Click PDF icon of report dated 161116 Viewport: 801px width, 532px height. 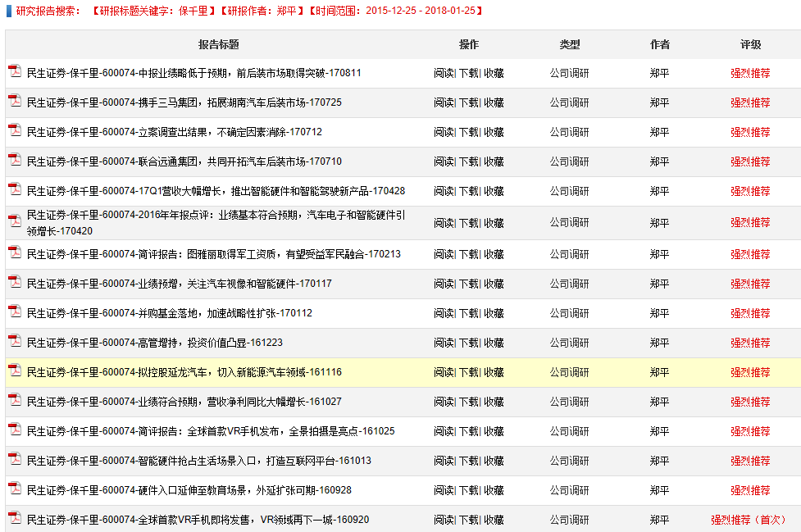click(15, 371)
